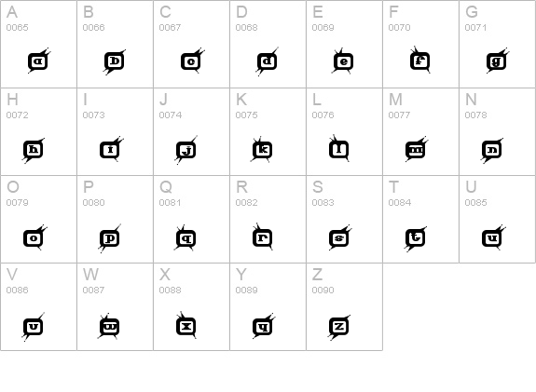Click the glyph icon in cell A 0065

39,61
